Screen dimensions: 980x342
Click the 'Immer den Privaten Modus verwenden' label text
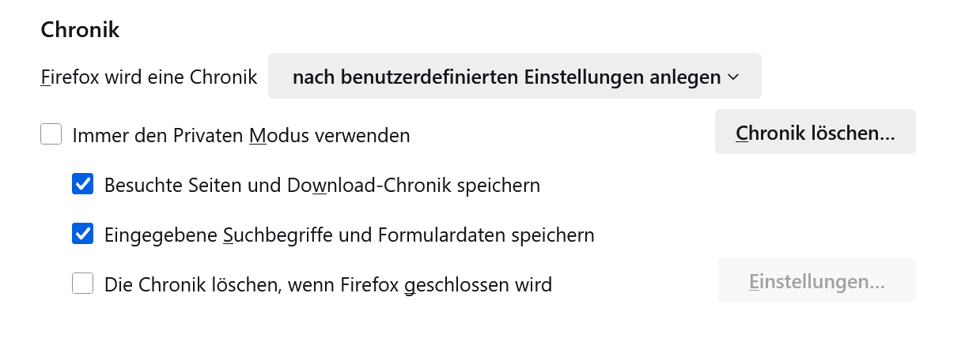click(x=241, y=136)
